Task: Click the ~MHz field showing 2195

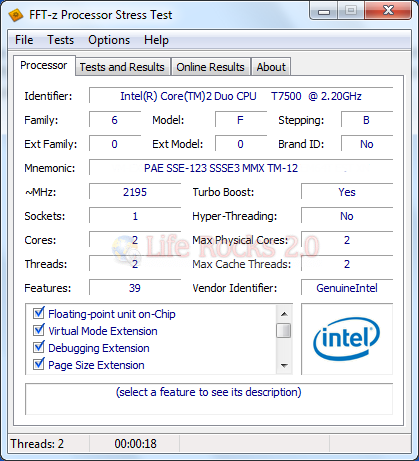Action: point(135,192)
